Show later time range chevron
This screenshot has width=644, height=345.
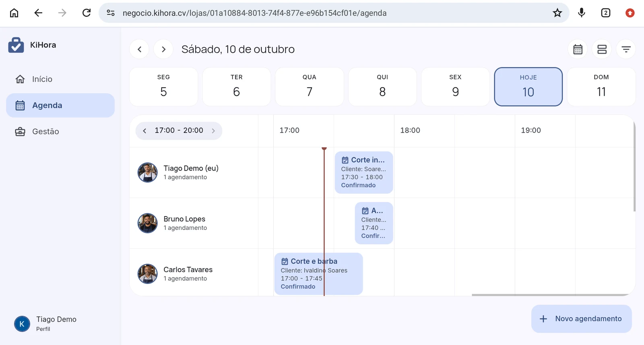[x=213, y=131]
